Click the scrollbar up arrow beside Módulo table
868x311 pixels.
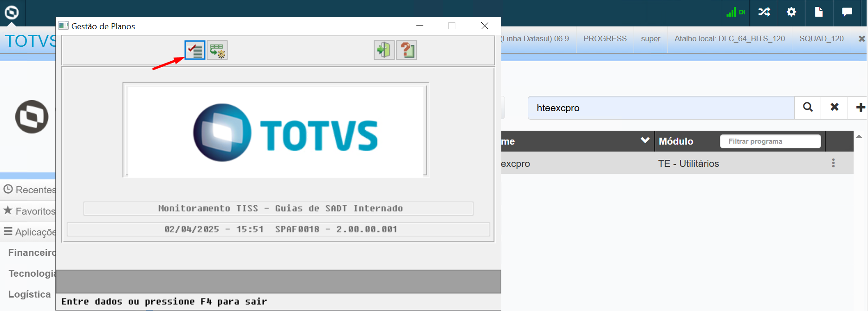(859, 136)
